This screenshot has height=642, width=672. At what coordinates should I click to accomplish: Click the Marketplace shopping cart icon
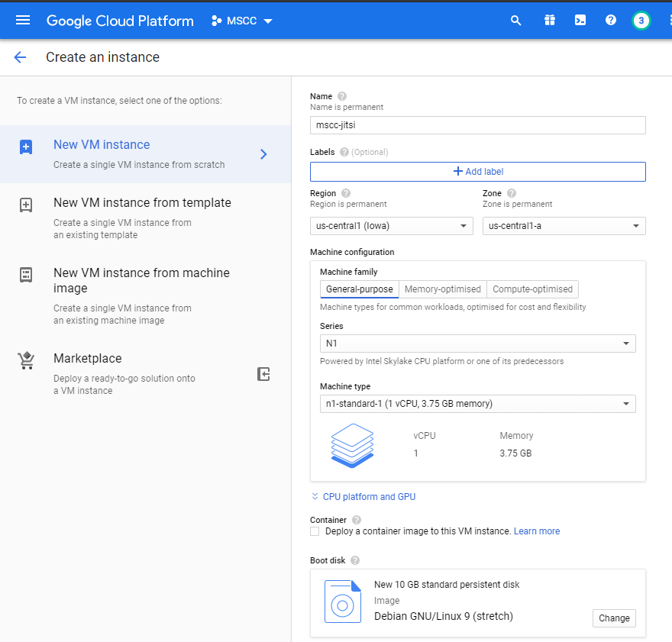point(26,360)
